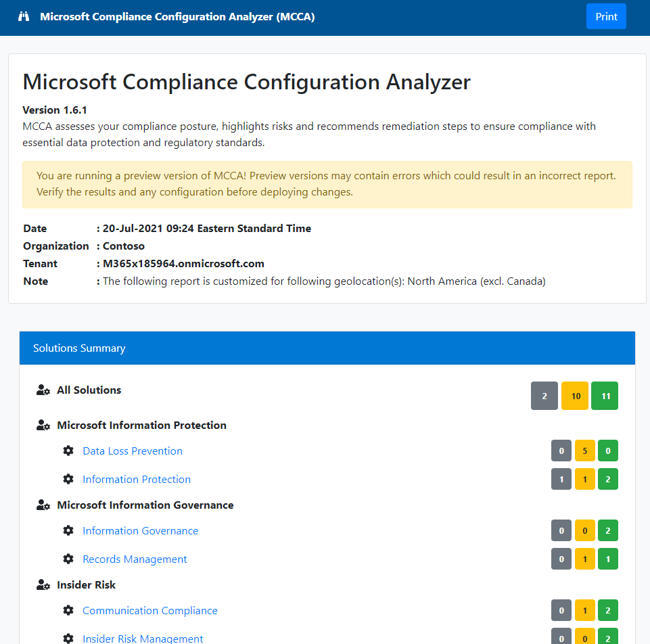Click gear icon beside Insider Risk Management
This screenshot has width=650, height=644.
click(x=68, y=639)
